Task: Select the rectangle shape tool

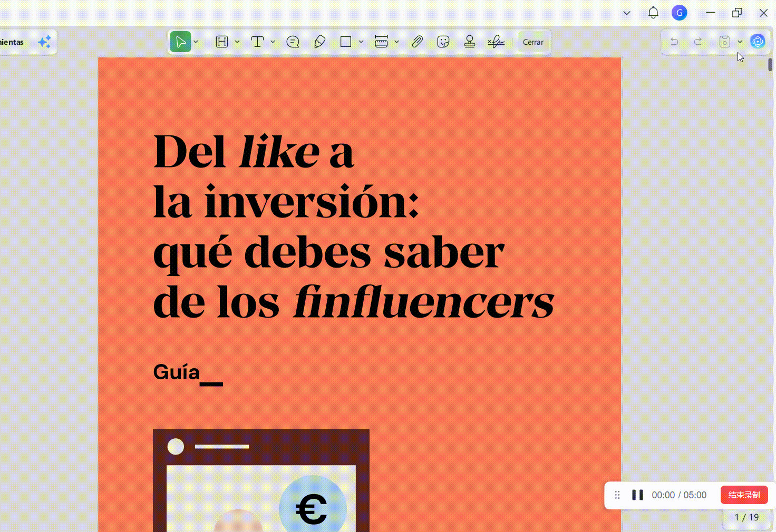Action: [x=346, y=42]
